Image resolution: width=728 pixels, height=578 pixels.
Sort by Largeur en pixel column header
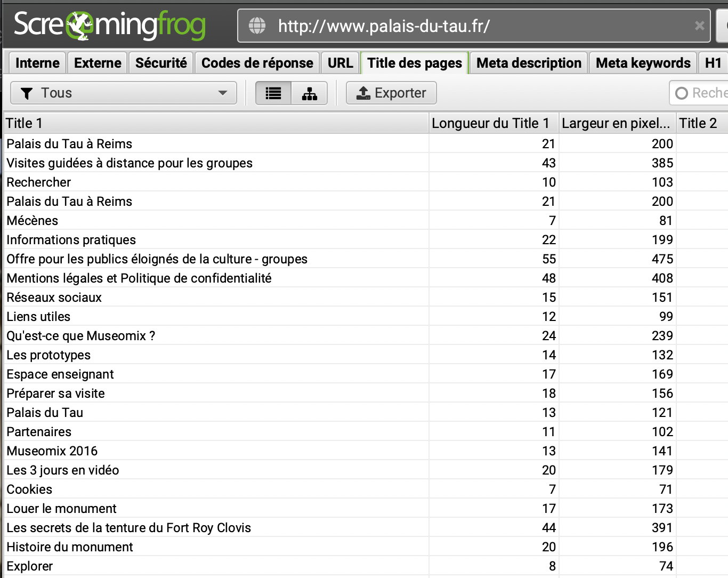point(617,123)
